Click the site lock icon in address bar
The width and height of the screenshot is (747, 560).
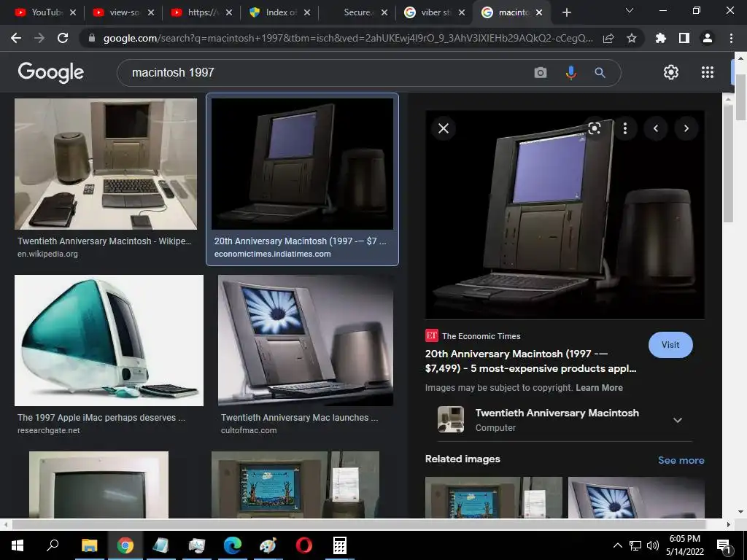pos(92,38)
